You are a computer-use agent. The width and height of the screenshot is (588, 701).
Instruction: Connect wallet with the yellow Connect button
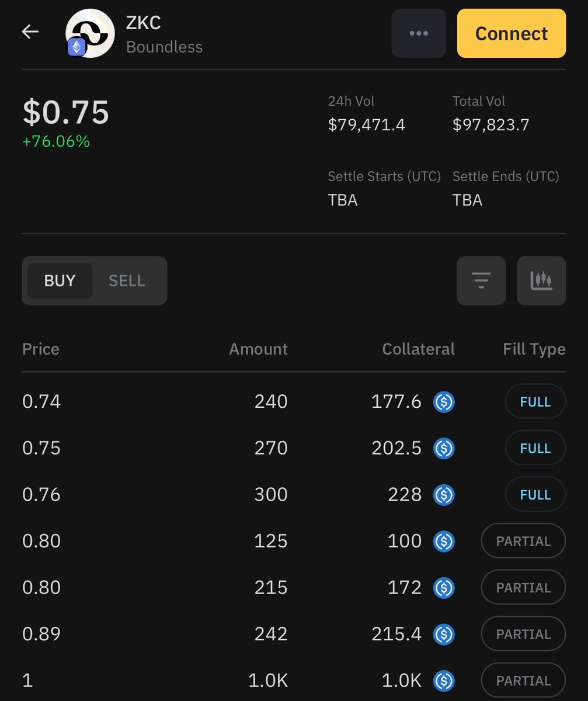click(512, 33)
